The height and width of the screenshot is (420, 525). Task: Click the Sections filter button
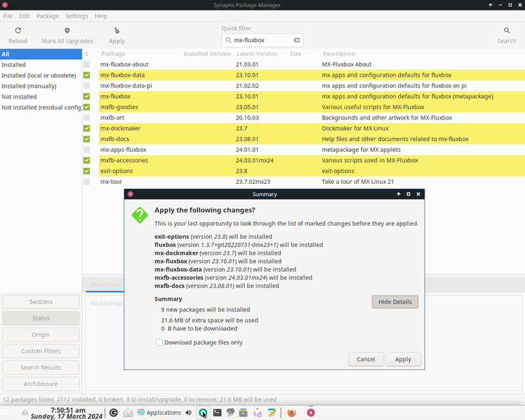tap(41, 302)
